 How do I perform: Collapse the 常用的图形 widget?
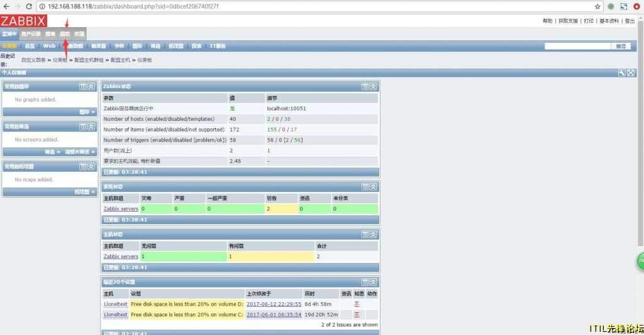(92, 87)
